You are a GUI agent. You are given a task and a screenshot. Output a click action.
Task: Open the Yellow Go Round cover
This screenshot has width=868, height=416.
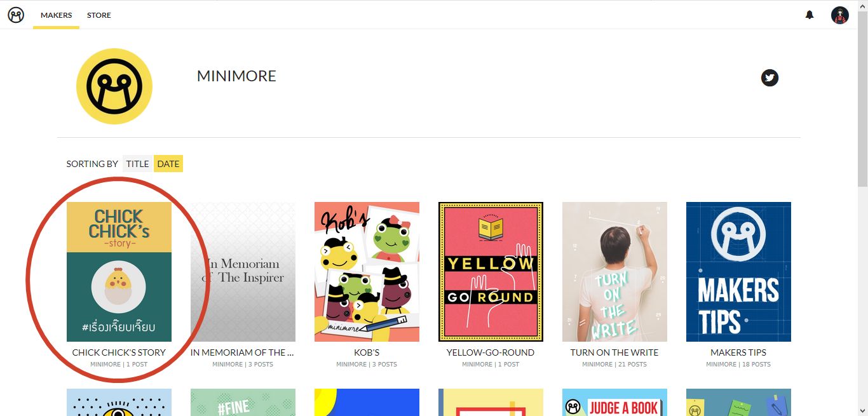(491, 272)
